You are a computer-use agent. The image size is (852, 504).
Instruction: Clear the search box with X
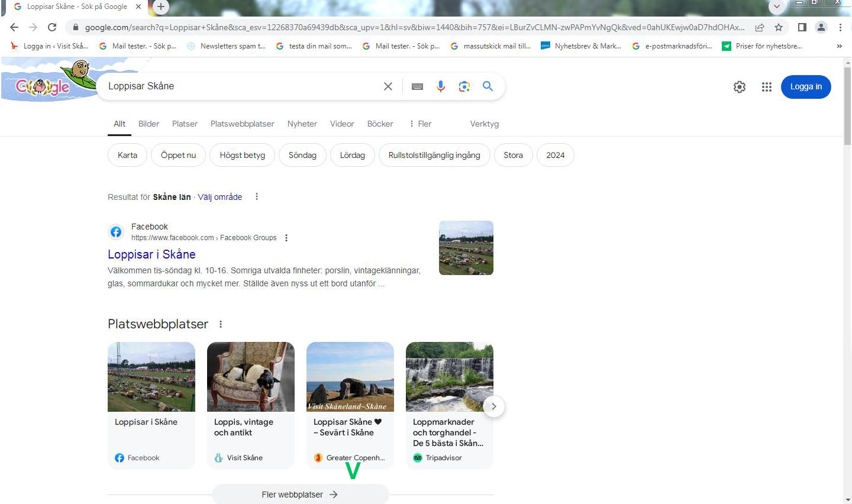[x=388, y=86]
